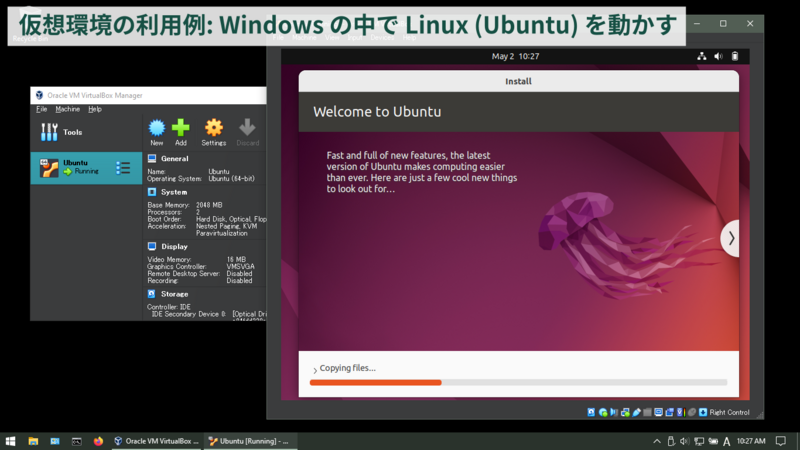Click the Ubuntu volume speaker icon
The image size is (800, 450).
point(718,56)
